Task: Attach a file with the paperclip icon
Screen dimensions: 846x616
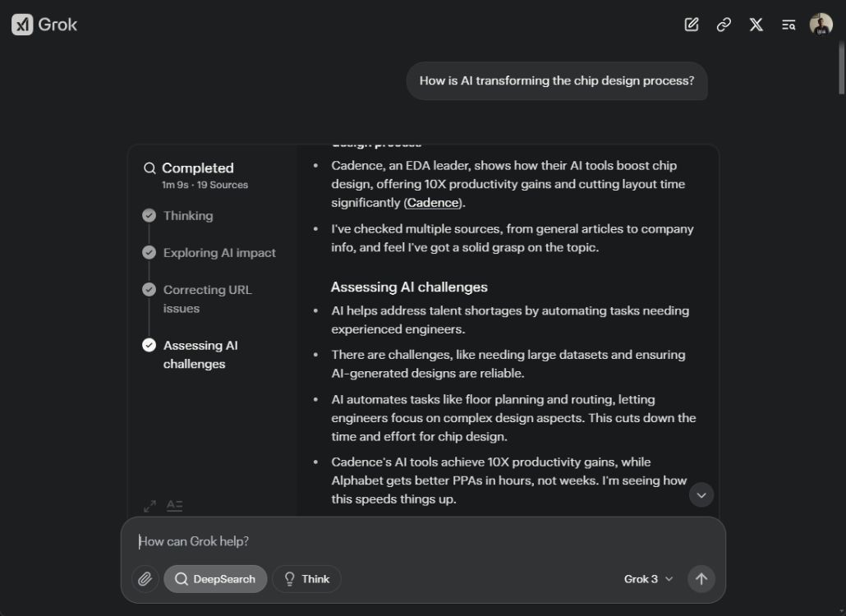Action: pos(145,578)
